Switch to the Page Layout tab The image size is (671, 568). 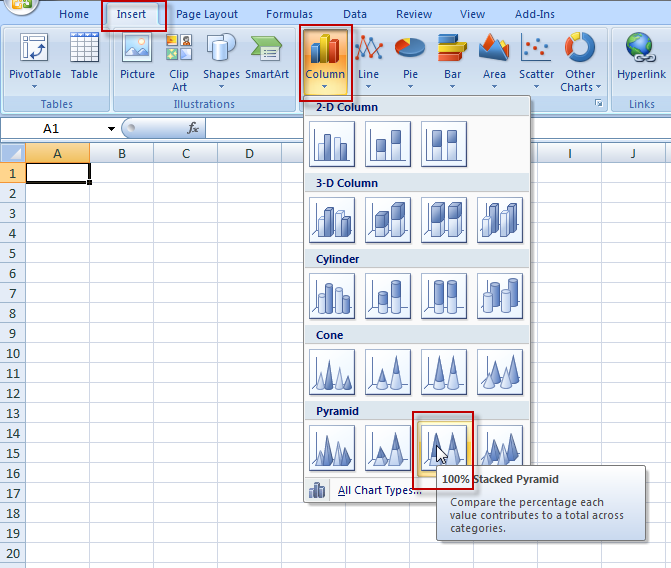[x=207, y=14]
